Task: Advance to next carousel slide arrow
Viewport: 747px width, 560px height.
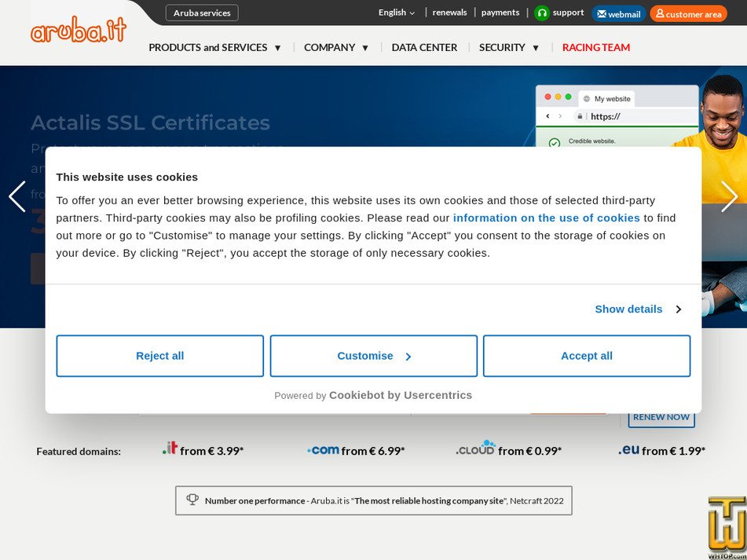Action: point(729,196)
